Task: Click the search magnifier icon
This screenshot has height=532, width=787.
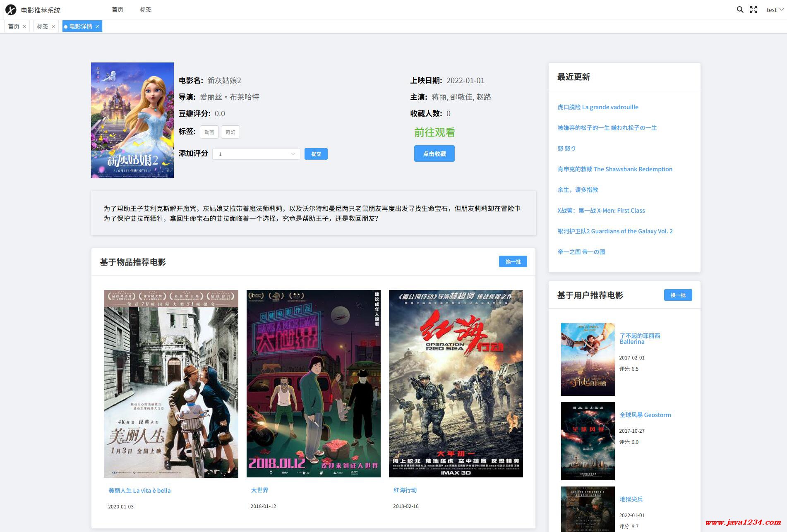Action: tap(740, 10)
